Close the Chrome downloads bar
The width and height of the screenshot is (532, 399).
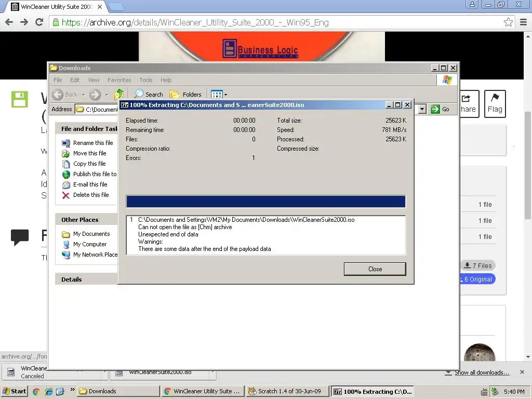click(x=522, y=372)
